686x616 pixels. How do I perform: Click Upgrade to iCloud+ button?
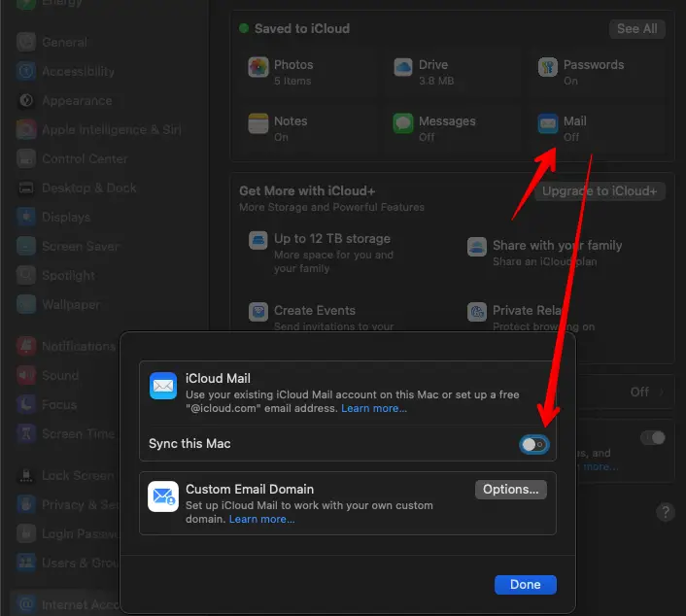click(x=603, y=191)
